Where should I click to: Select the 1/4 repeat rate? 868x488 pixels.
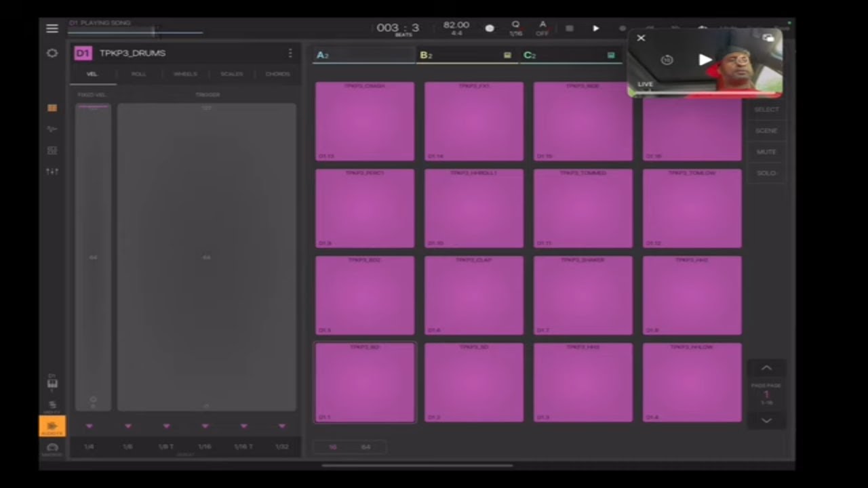click(x=89, y=447)
